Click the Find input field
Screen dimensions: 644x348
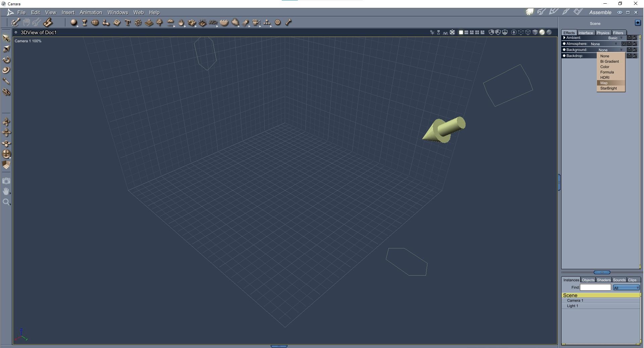point(595,287)
